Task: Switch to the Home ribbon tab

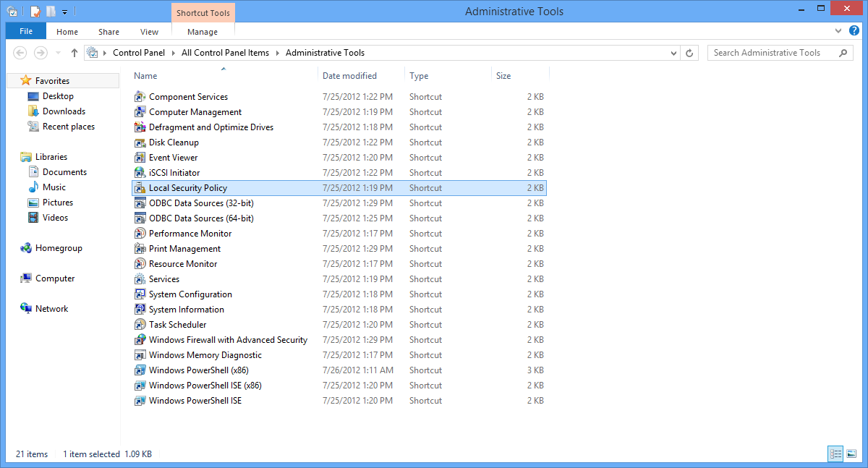Action: 67,31
